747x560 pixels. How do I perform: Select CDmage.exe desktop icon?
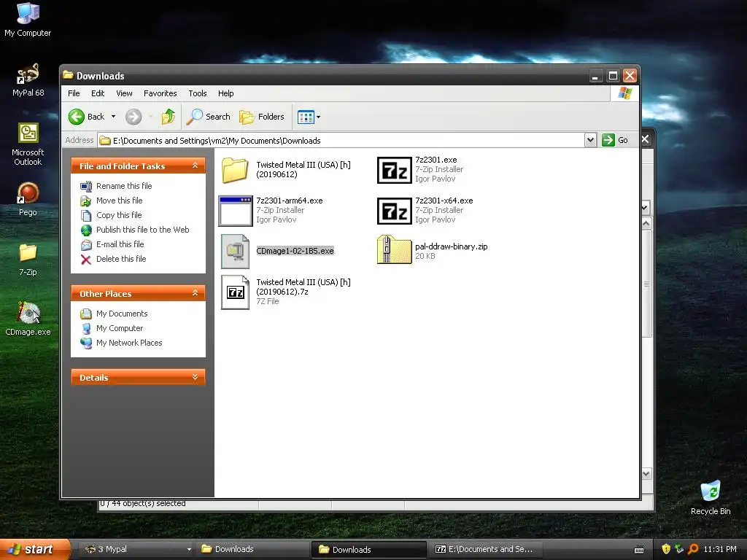tap(28, 319)
